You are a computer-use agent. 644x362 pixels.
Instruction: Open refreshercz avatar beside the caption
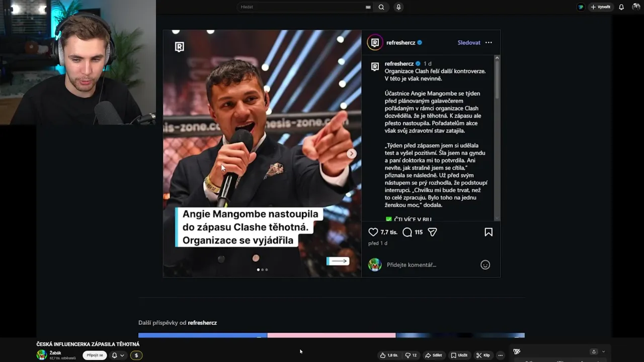(375, 67)
